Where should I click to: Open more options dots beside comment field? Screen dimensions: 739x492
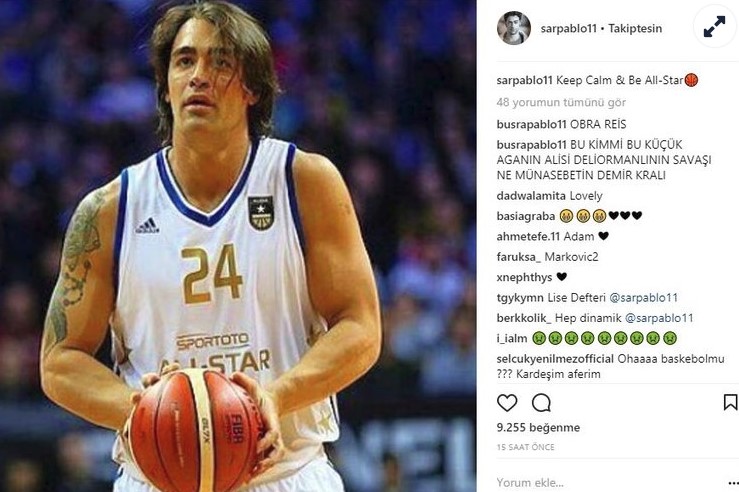point(733,483)
